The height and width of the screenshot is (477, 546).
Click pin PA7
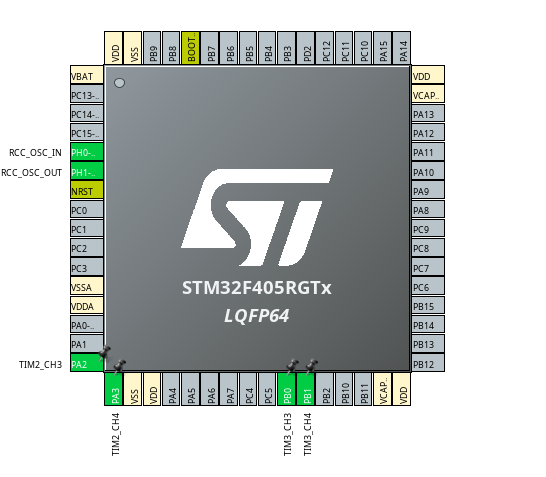229,389
